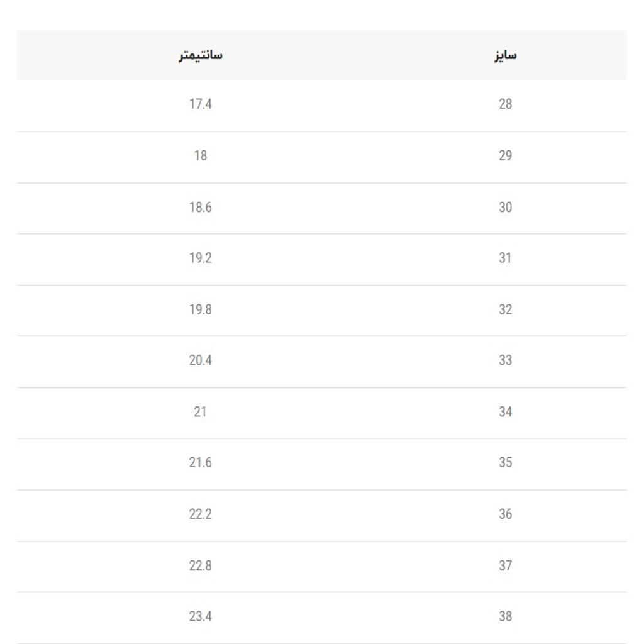The height and width of the screenshot is (644, 644).
Task: Click the 19.8 measurement cell
Action: (x=201, y=309)
